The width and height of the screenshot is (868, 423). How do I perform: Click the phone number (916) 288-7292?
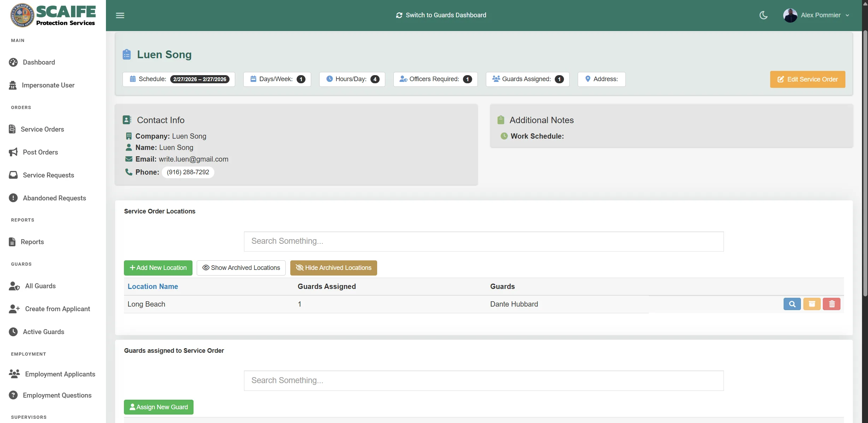(188, 173)
